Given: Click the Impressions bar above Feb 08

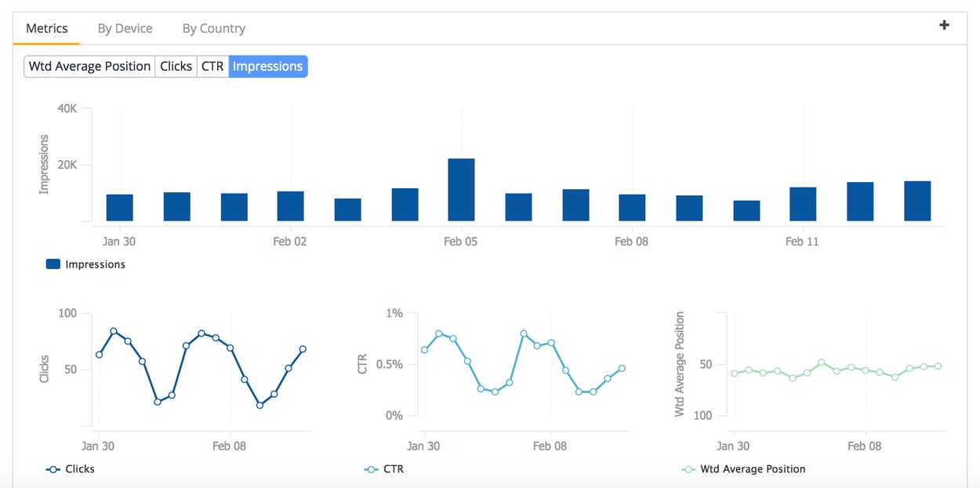Looking at the screenshot, I should tap(632, 208).
